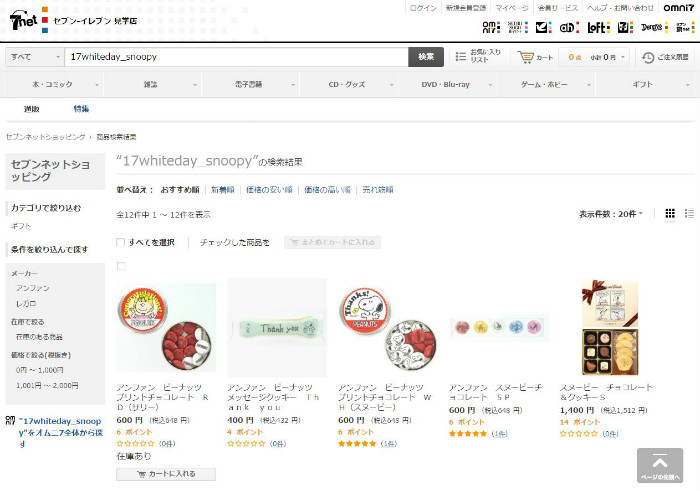
Task: Switch to list view layout
Action: 689,213
